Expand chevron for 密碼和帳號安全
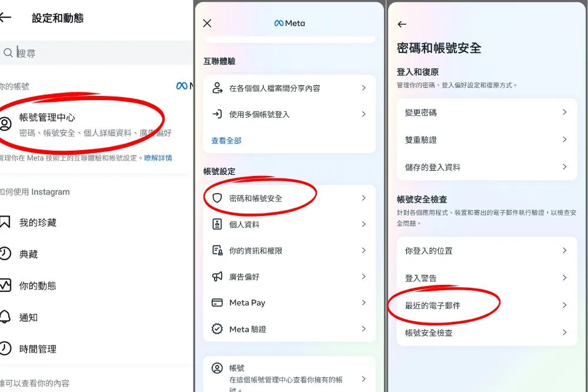This screenshot has height=392, width=588. point(363,198)
